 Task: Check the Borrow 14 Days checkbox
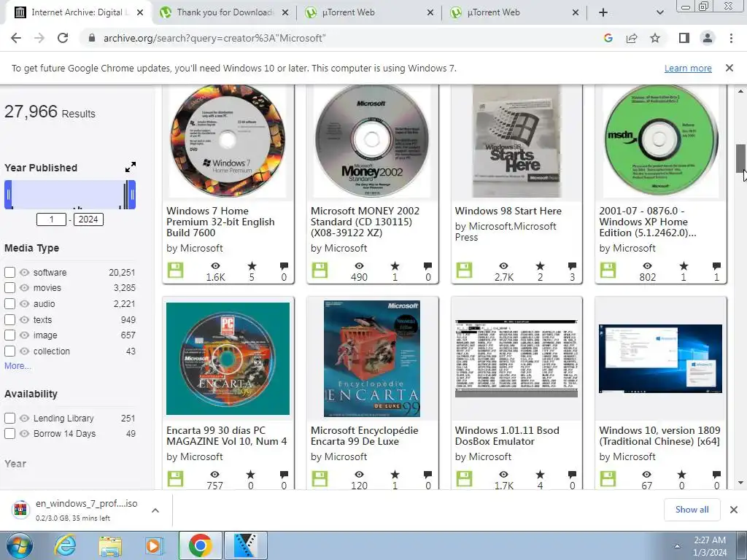[x=9, y=434]
